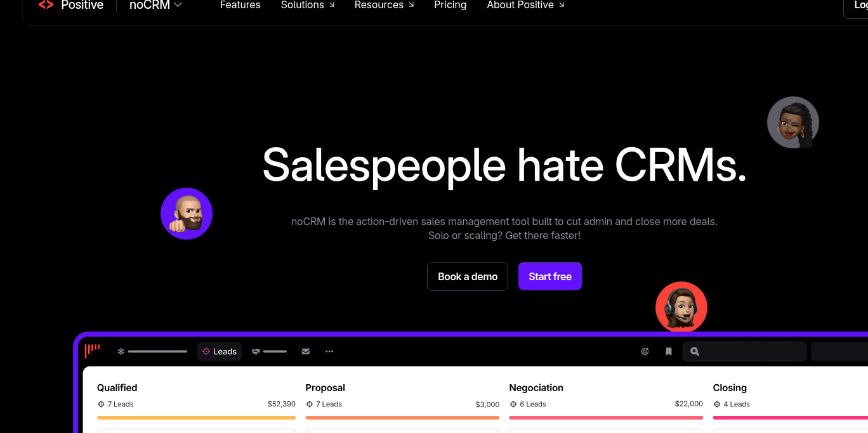Click the target icon beside 6 Leads
868x433 pixels.
(x=513, y=404)
